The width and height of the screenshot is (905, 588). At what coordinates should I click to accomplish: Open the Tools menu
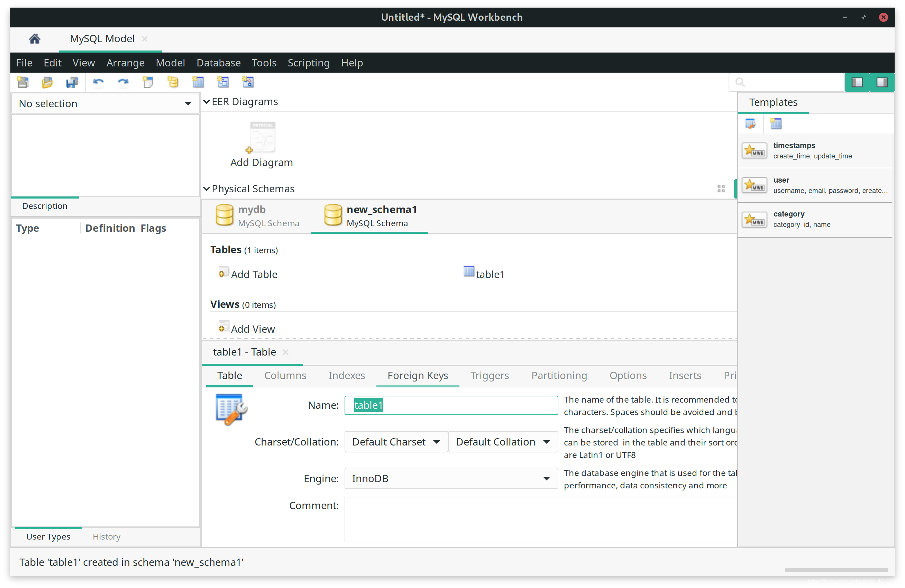coord(264,63)
